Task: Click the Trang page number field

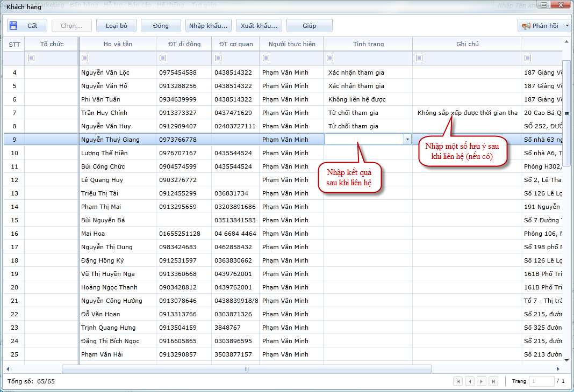Action: 541,381
